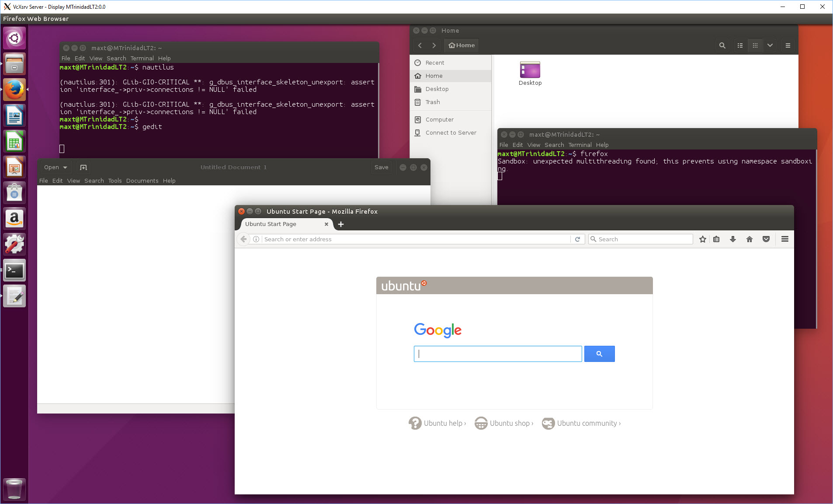833x504 pixels.
Task: Select Desktop in the Files sidebar
Action: [x=451, y=89]
